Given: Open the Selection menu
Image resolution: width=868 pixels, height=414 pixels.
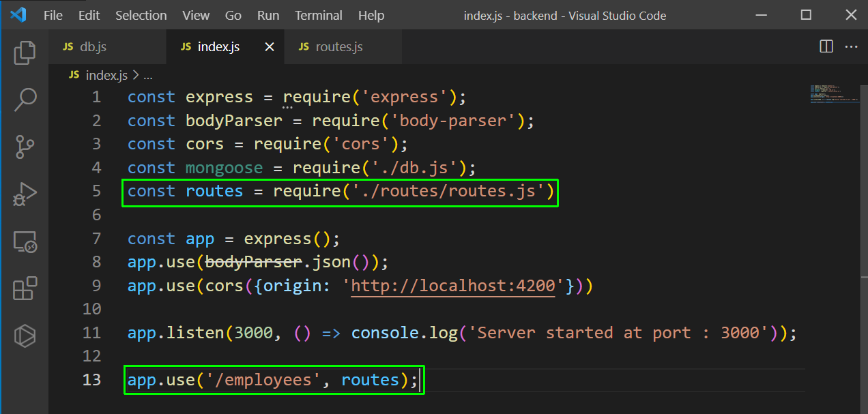Looking at the screenshot, I should pyautogui.click(x=141, y=15).
